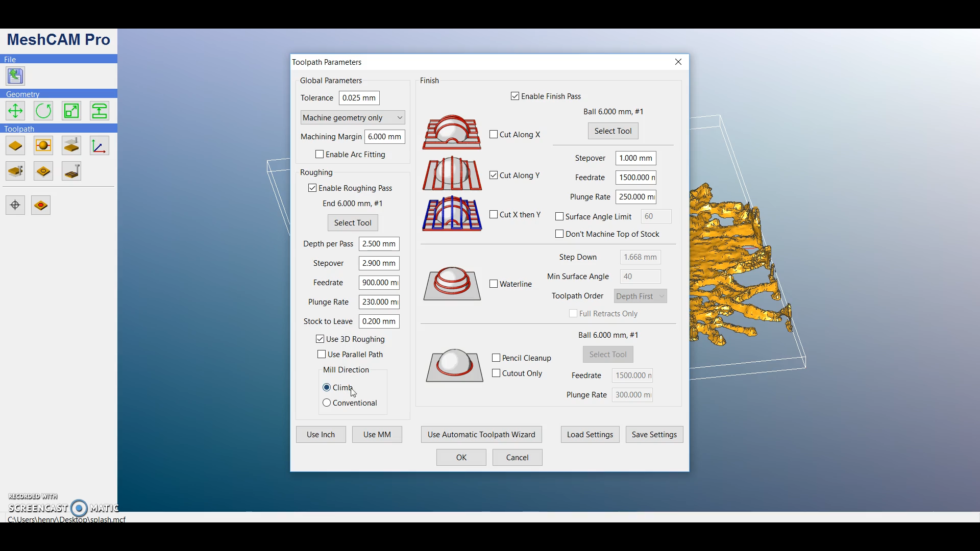
Task: Open the Machine geometry only dropdown
Action: (352, 117)
